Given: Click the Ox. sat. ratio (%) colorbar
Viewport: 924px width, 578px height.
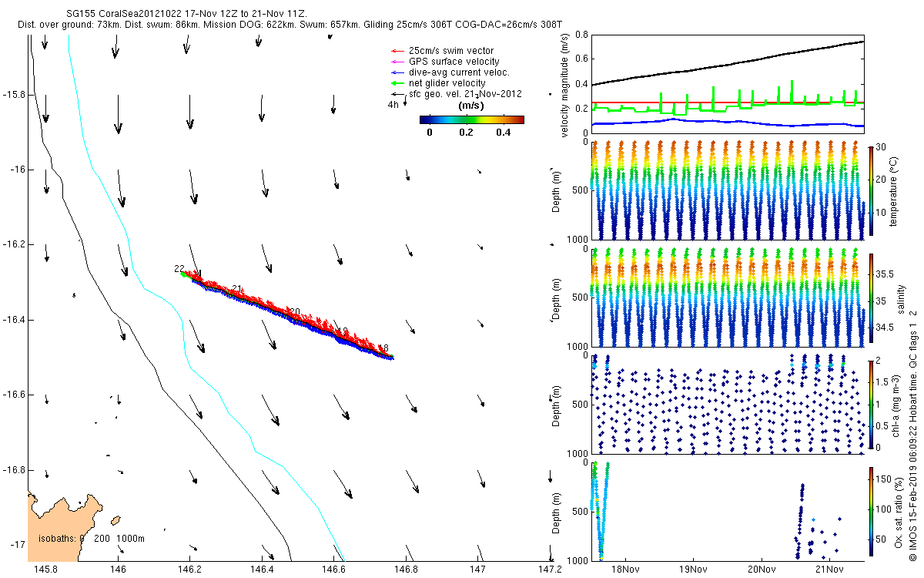Looking at the screenshot, I should click(871, 510).
